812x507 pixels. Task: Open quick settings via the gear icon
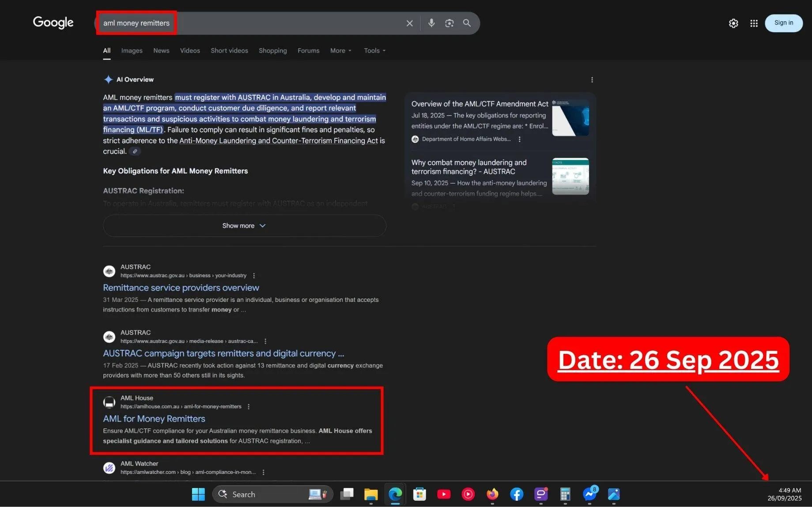click(733, 23)
